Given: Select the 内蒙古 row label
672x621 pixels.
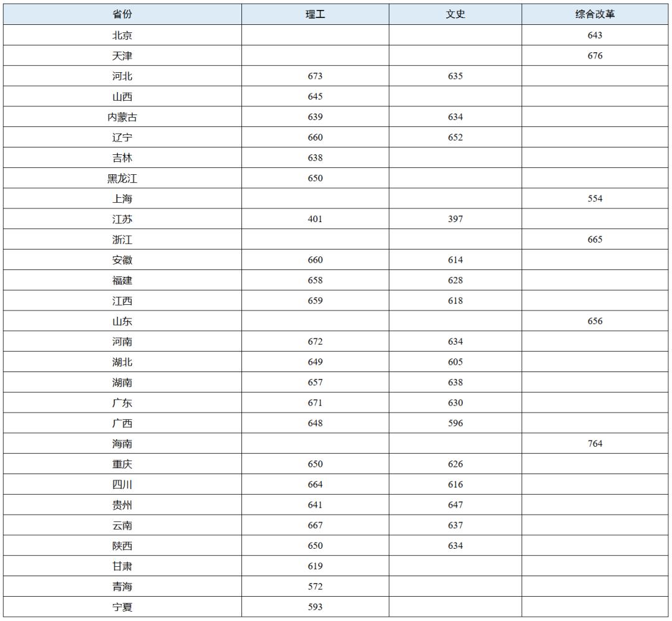Looking at the screenshot, I should coord(122,117).
